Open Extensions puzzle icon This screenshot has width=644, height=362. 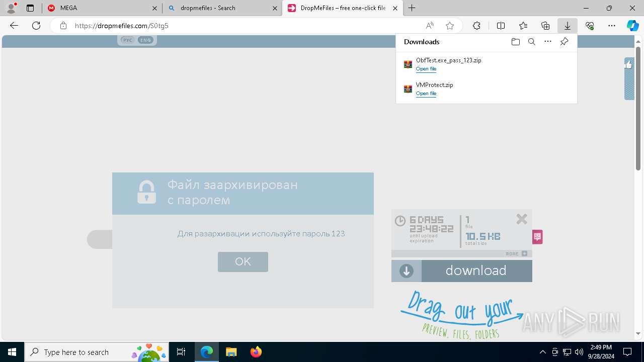pos(476,26)
